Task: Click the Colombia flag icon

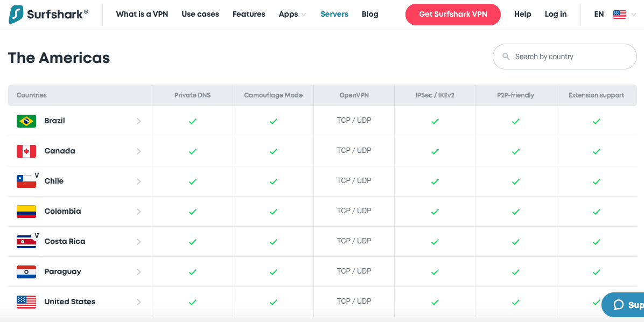Action: pos(26,212)
